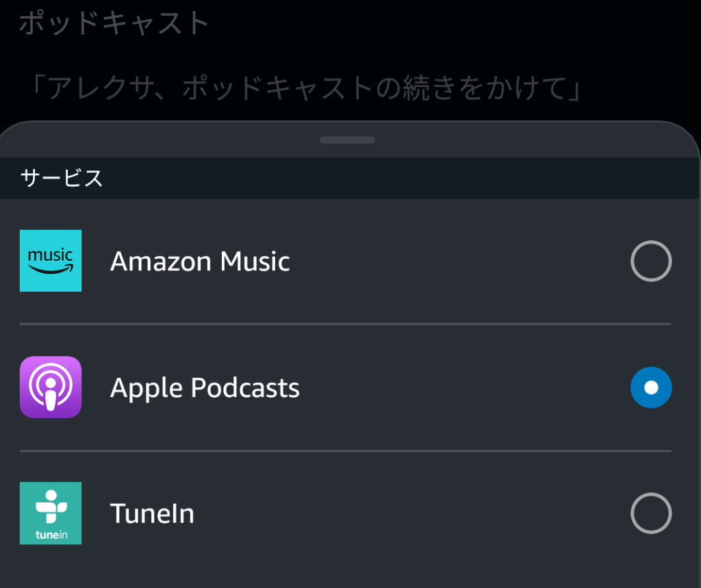Click the Apple Podcasts service label
Screen dimensions: 701x588
(205, 387)
